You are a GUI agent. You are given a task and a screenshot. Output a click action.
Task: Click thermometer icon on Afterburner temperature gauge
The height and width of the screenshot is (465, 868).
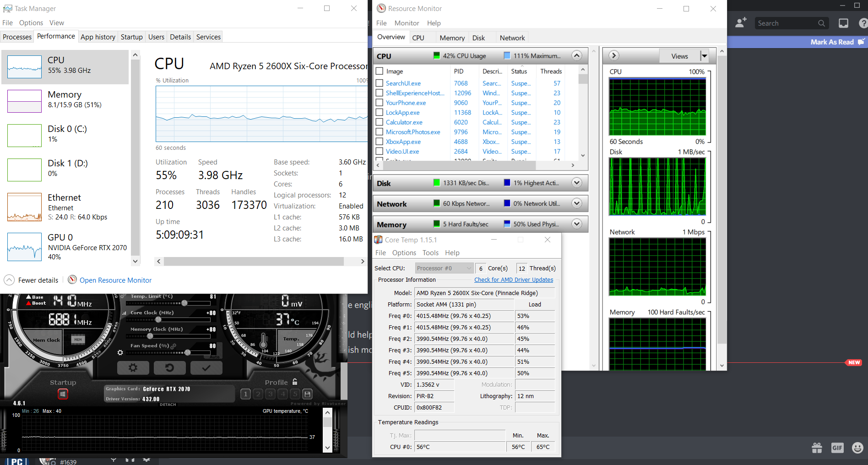264,340
